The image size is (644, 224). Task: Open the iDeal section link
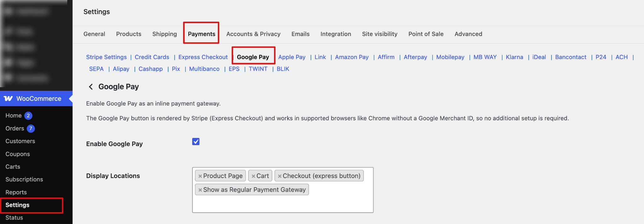click(x=539, y=57)
